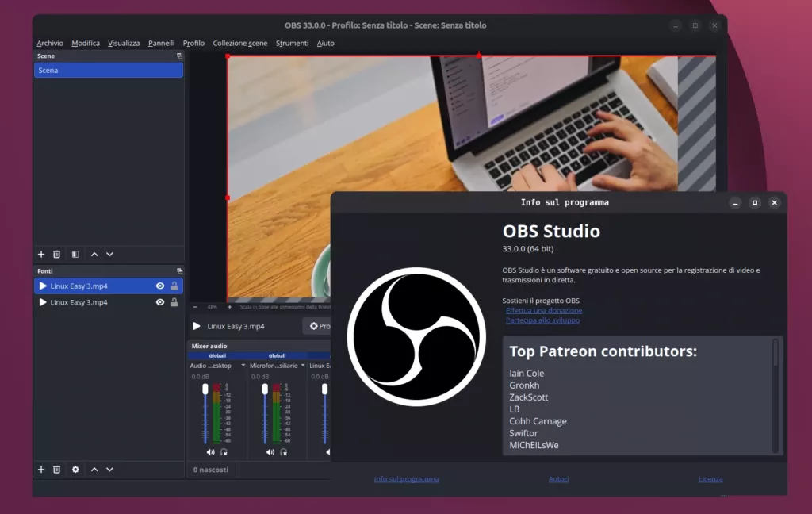The width and height of the screenshot is (812, 514).
Task: Click contributor name Iain Cole
Action: pos(527,373)
